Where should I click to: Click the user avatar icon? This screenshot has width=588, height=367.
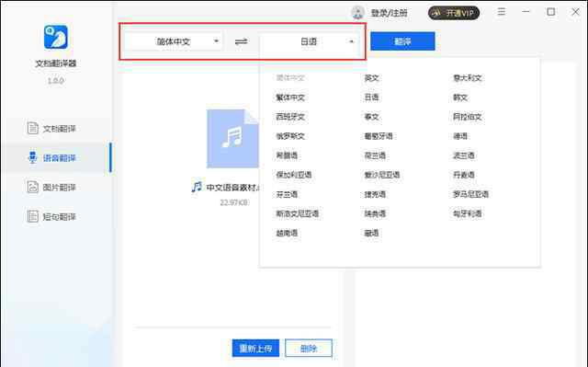click(x=357, y=13)
